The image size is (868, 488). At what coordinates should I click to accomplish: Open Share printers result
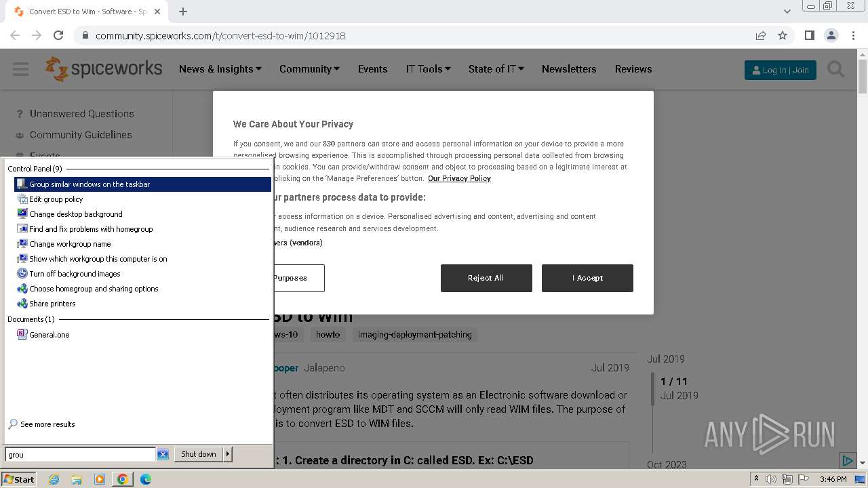(142, 304)
